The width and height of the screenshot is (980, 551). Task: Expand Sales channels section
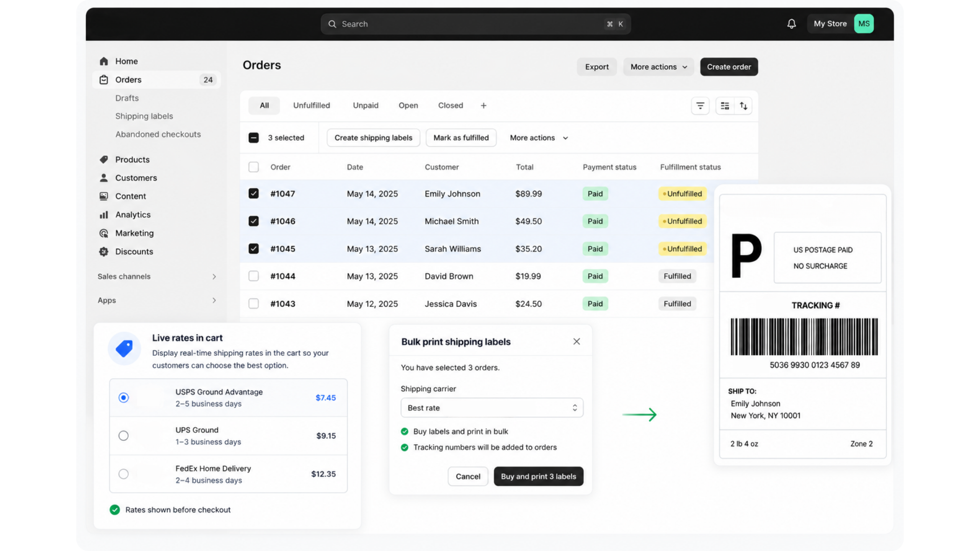157,276
